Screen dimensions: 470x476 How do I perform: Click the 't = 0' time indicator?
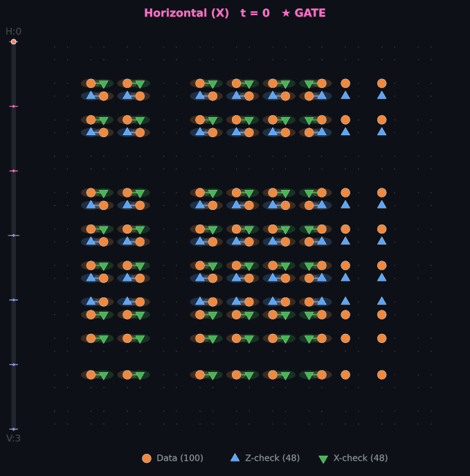pos(255,13)
